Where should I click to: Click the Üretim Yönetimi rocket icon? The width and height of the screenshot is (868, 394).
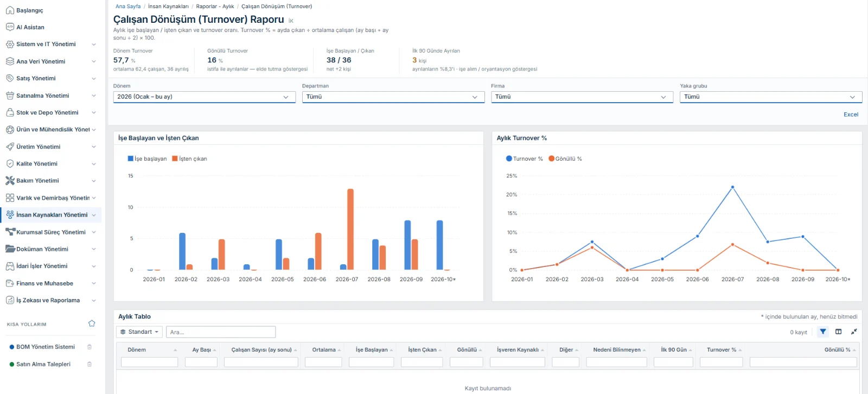tap(10, 147)
